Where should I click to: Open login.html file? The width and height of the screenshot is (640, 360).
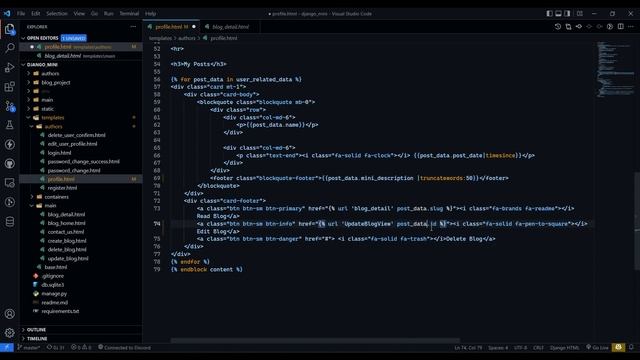pos(59,153)
